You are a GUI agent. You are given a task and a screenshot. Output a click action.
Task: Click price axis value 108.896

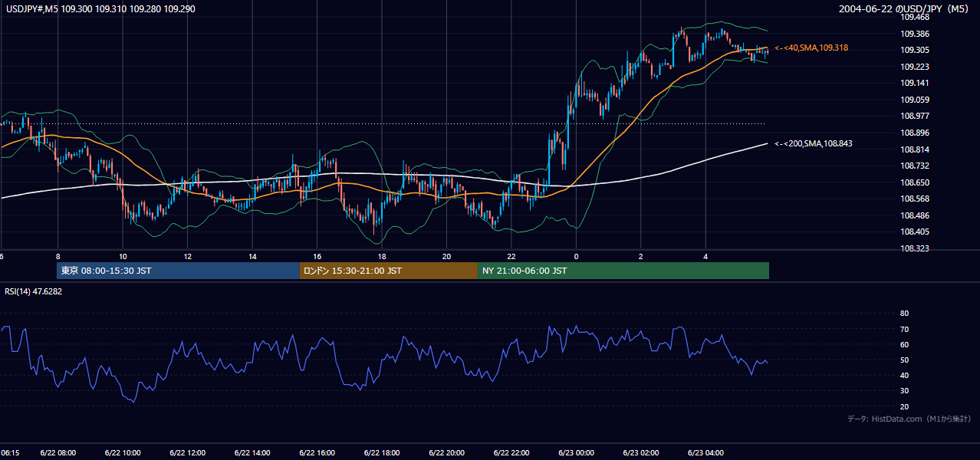point(915,133)
